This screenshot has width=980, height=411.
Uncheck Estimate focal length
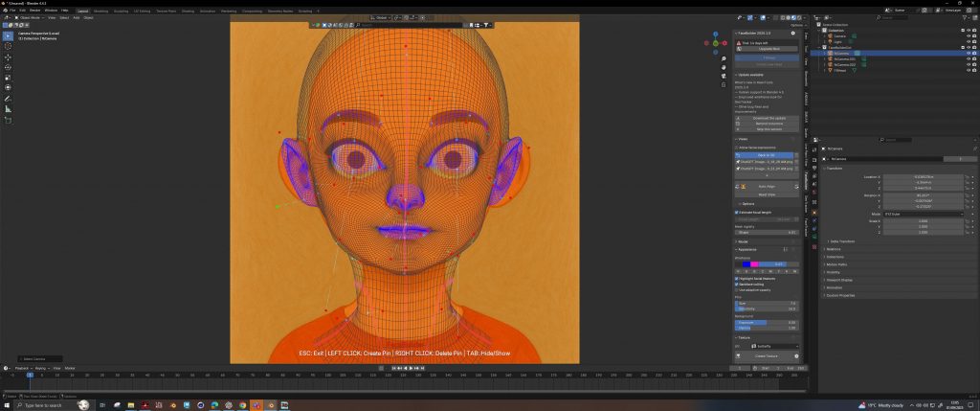coord(737,212)
